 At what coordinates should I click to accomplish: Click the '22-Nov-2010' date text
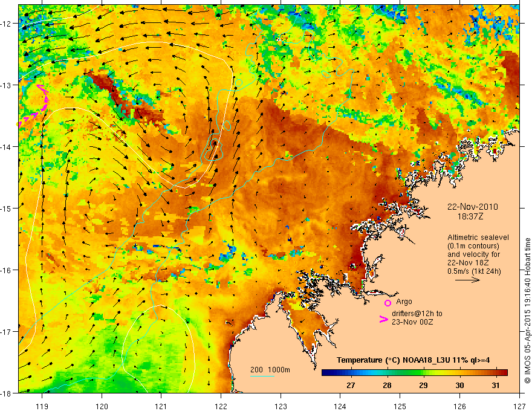pos(473,207)
